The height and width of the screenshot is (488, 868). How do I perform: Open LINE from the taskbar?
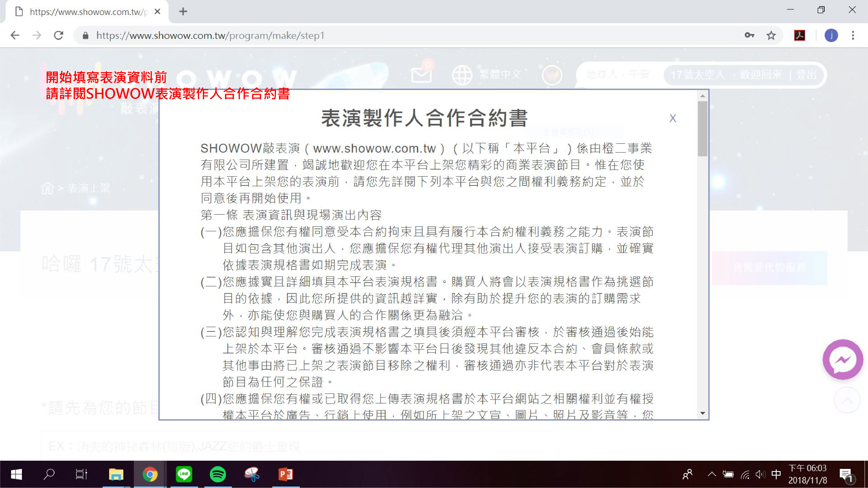pos(184,475)
